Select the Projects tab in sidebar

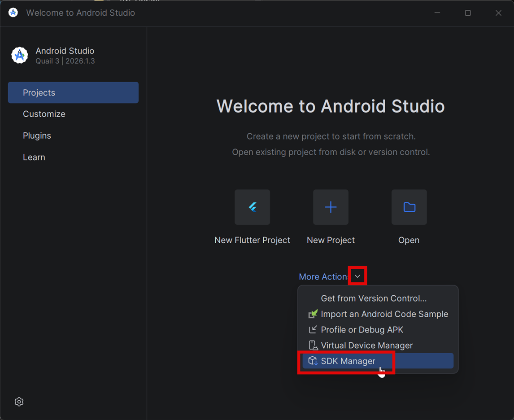73,92
